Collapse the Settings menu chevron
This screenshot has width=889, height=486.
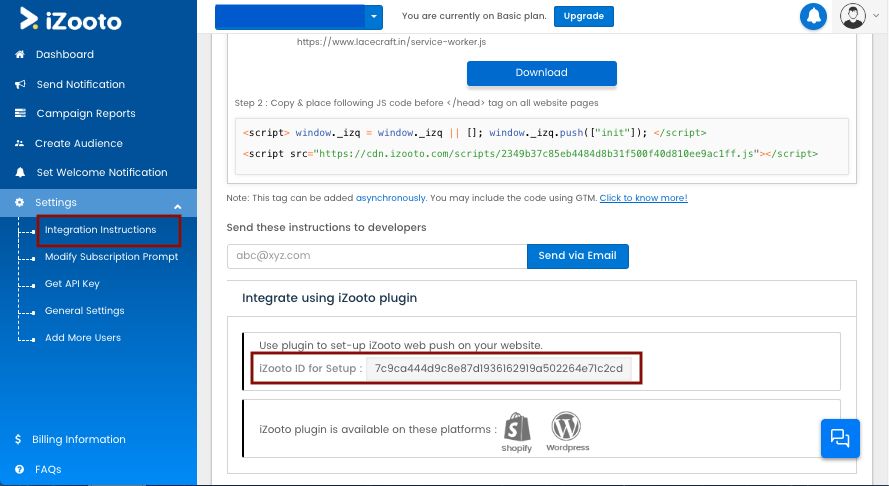(177, 206)
